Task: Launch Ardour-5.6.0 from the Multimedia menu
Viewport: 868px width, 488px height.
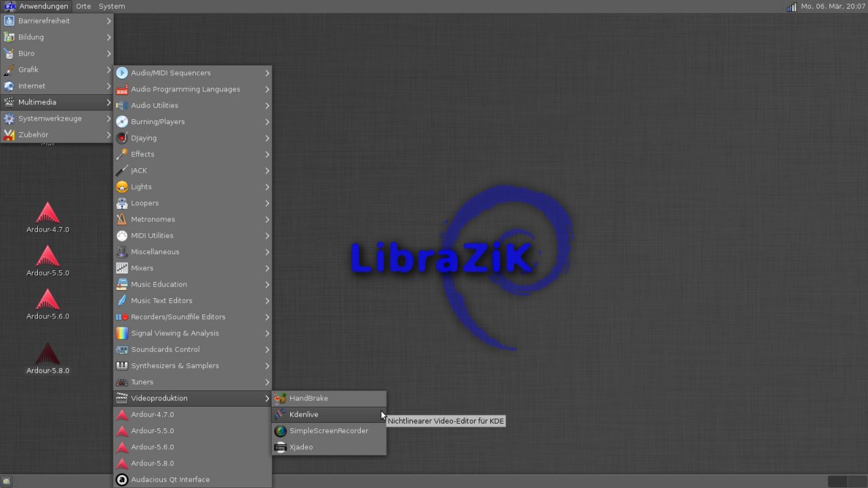Action: [x=193, y=447]
